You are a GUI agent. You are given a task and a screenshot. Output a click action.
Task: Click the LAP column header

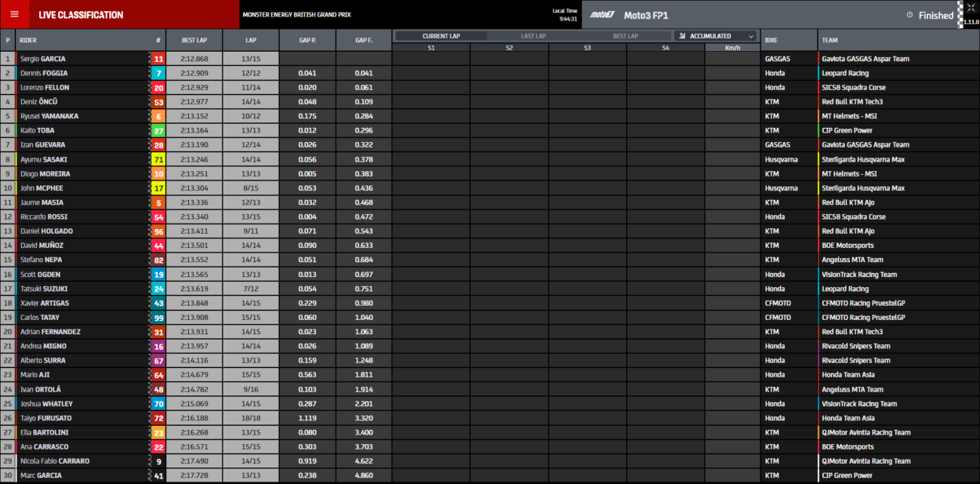pyautogui.click(x=251, y=40)
